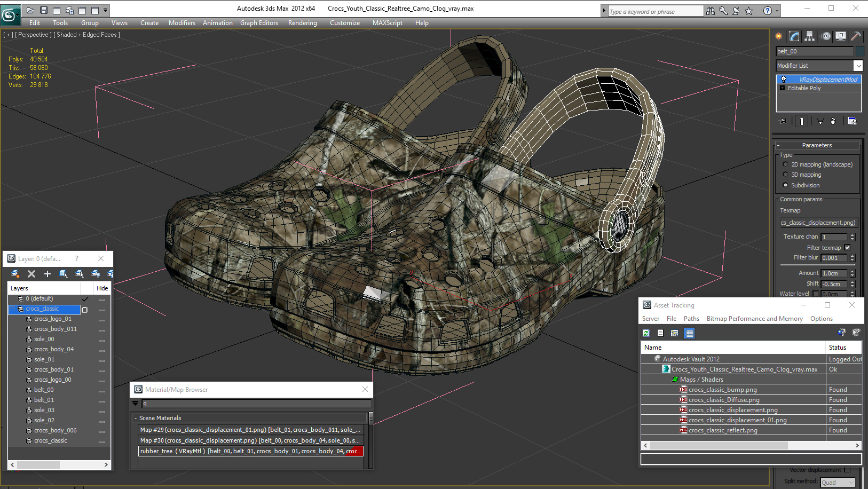Open the Utilities hammer panel
The image size is (868, 489).
click(x=856, y=36)
